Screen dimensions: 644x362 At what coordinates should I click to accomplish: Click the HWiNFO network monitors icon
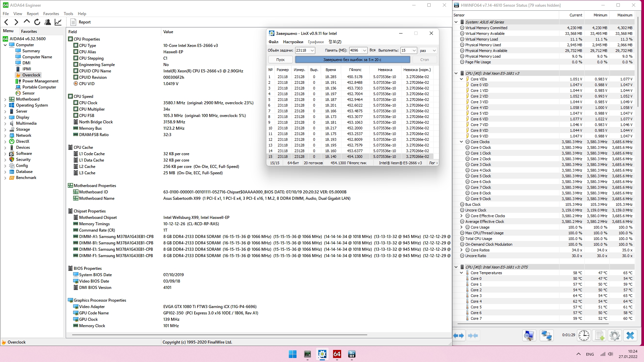tap(546, 336)
